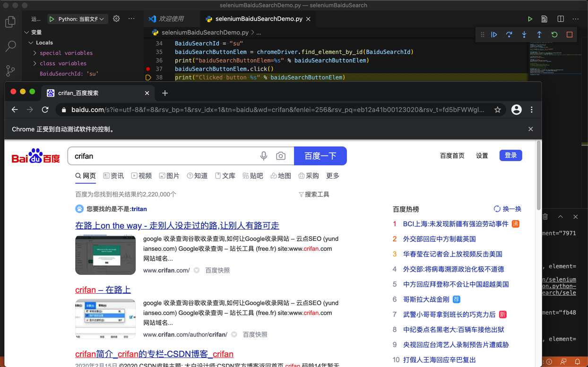Go back in Chrome
The width and height of the screenshot is (588, 367).
[x=15, y=110]
